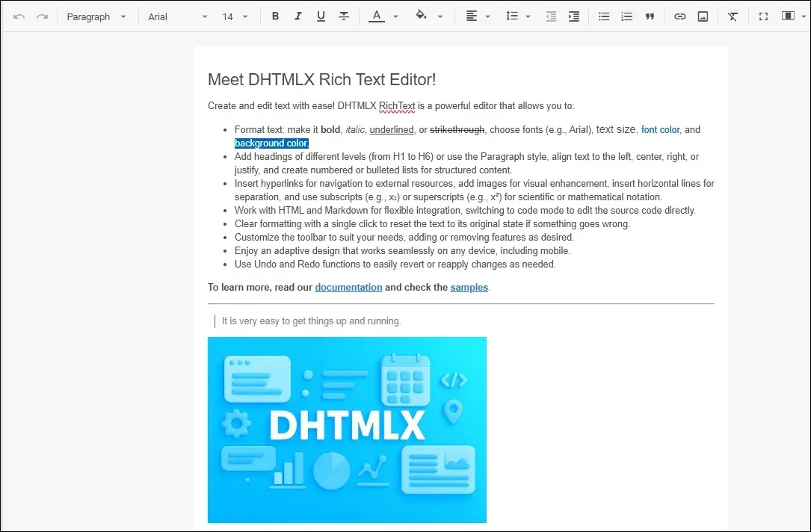811x532 pixels.
Task: Create a numbered list
Action: point(626,16)
